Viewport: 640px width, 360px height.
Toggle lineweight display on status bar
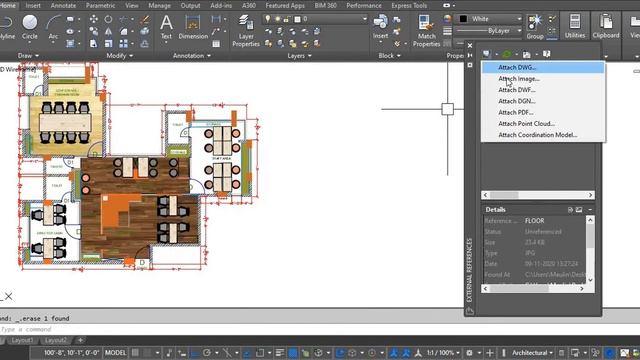tap(280, 353)
